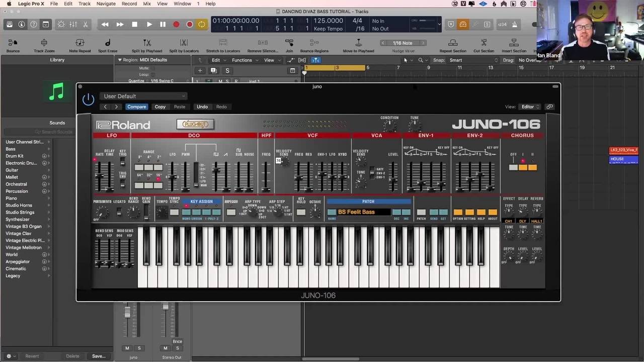Screen dimensions: 644x362
Task: Open the Library via control bar icon
Action: pos(10,24)
